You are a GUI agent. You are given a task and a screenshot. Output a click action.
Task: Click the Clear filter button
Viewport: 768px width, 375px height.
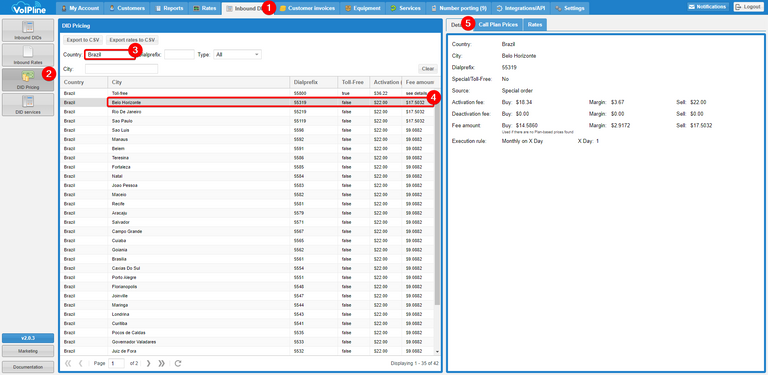(428, 69)
